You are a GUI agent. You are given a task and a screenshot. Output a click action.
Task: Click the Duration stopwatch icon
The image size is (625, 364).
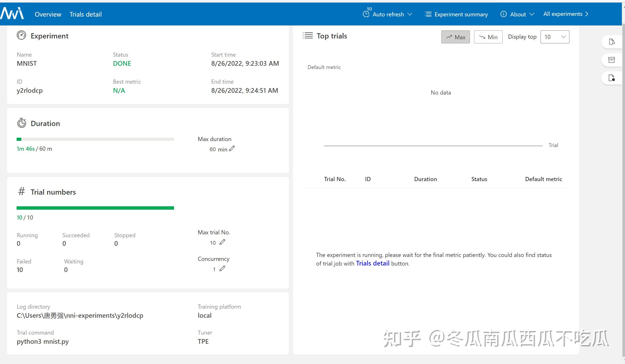22,123
